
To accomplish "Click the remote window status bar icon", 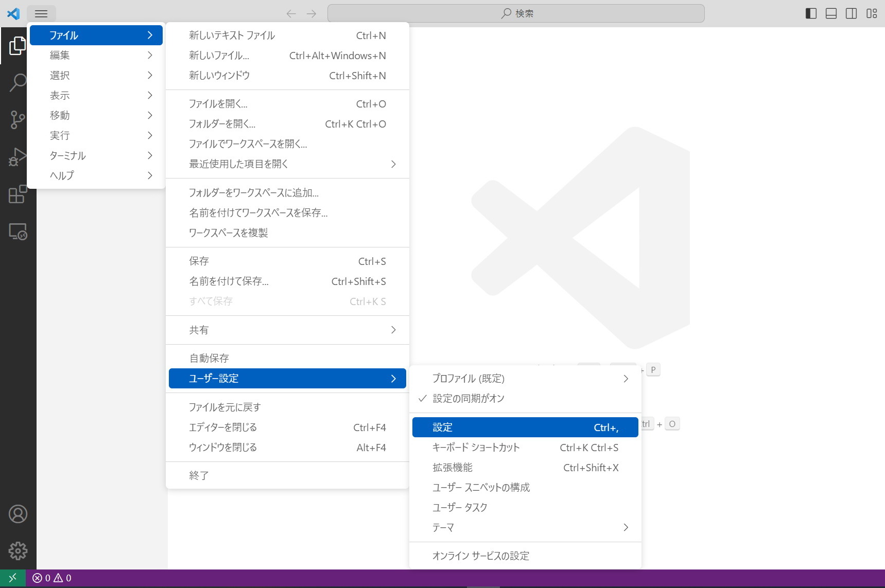I will pyautogui.click(x=13, y=578).
